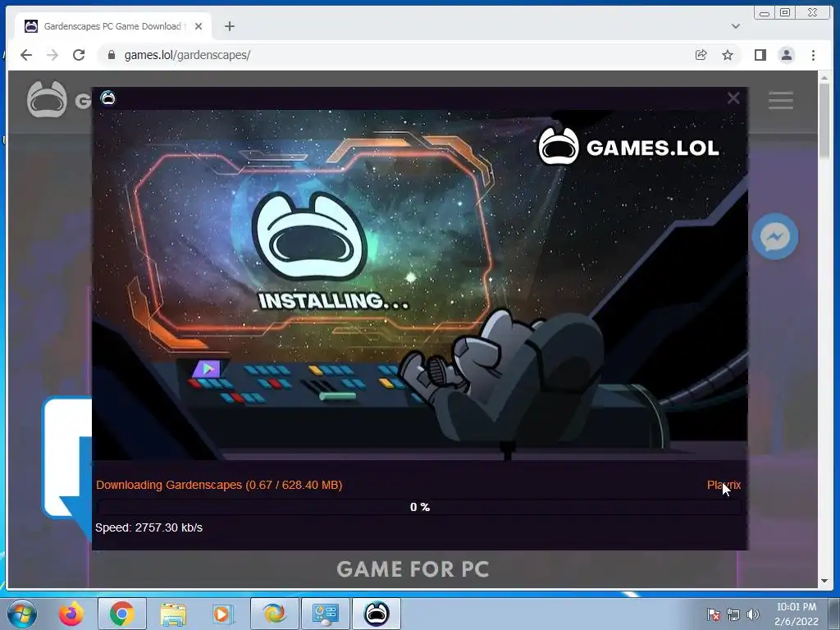
Task: Bookmark this page with the star icon
Action: 728,55
